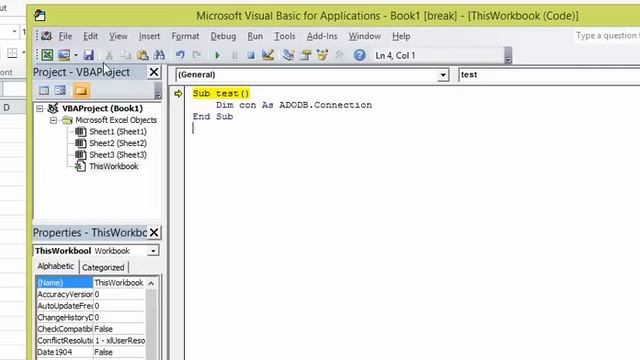Click the ChangeHistoryDuration property row
Image resolution: width=640 pixels, height=360 pixels.
pyautogui.click(x=91, y=317)
